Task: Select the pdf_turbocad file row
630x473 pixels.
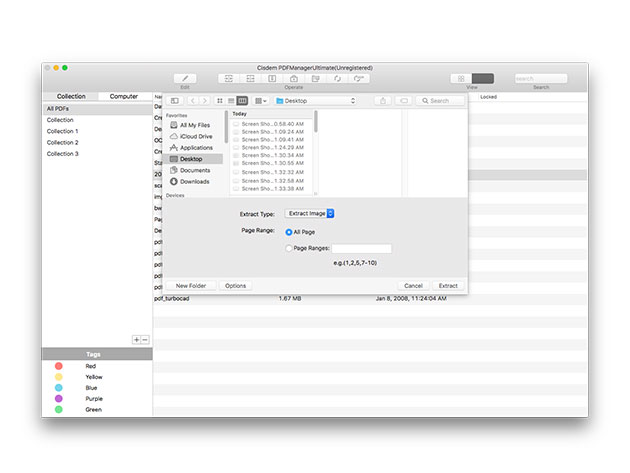Action: [370, 299]
